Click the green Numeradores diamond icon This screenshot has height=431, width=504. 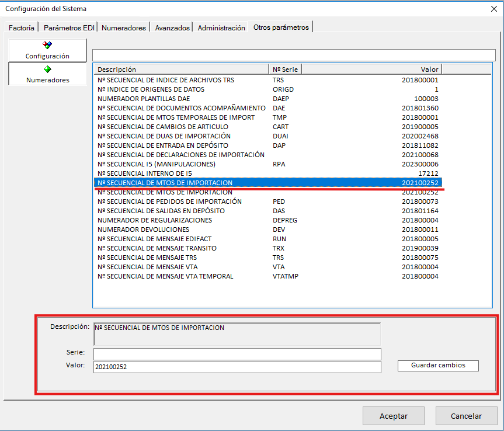47,69
